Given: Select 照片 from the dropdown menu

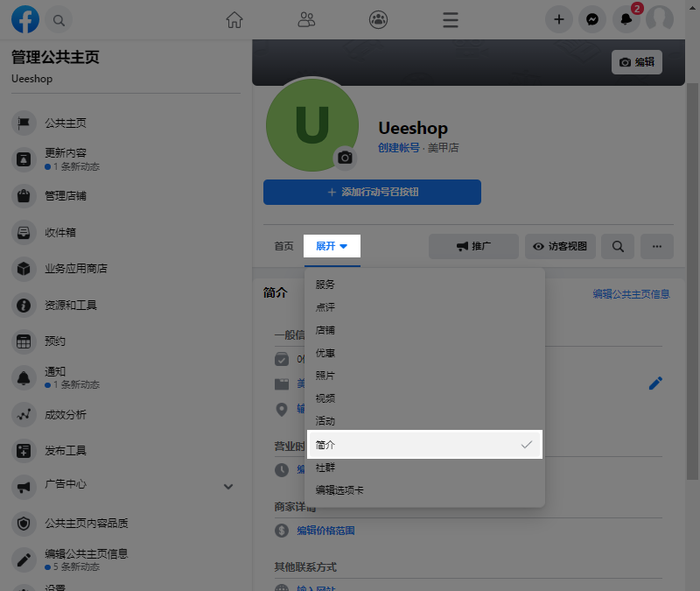Looking at the screenshot, I should (x=424, y=376).
